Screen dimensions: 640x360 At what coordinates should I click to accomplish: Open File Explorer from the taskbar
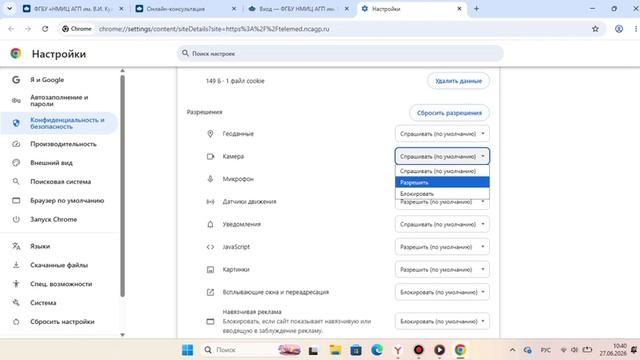(x=335, y=350)
